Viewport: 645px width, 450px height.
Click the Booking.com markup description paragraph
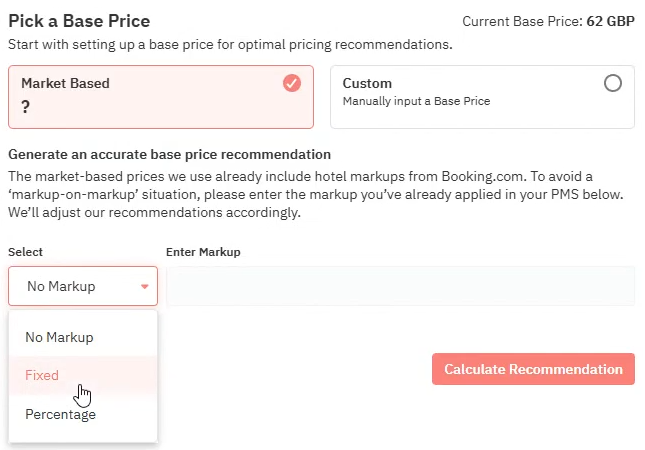click(x=316, y=195)
